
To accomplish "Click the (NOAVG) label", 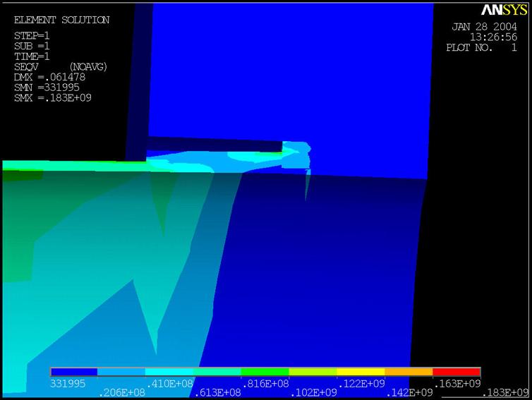I will (88, 67).
